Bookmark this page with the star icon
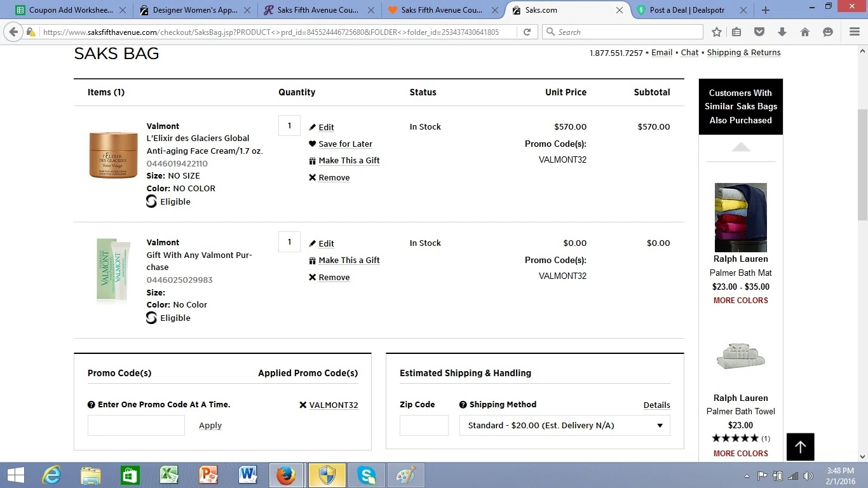Image resolution: width=868 pixels, height=488 pixels. 717,32
